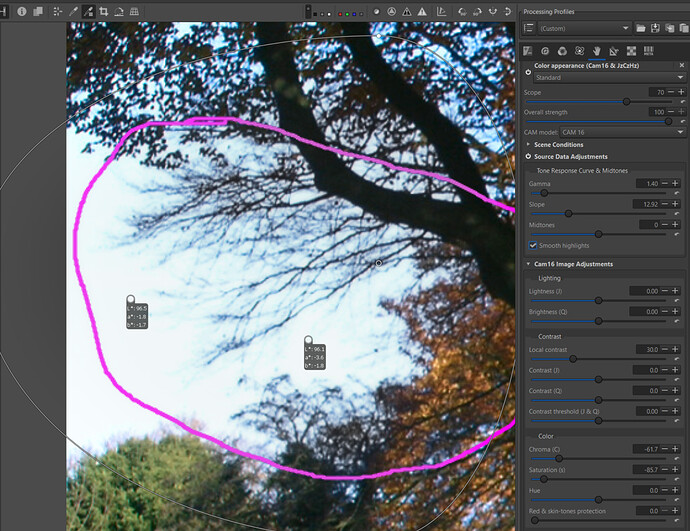Reset the Local contrast slider to default

(677, 359)
